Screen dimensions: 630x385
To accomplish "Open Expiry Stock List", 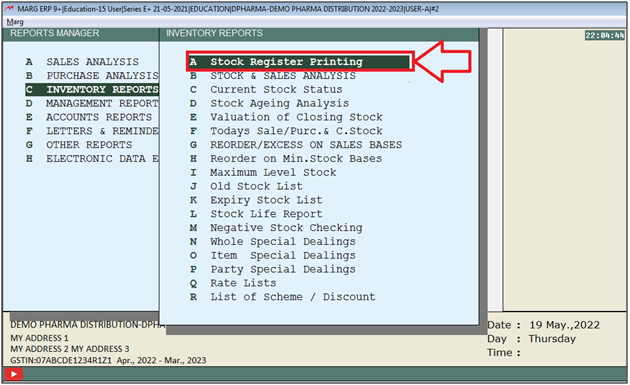I will [266, 200].
